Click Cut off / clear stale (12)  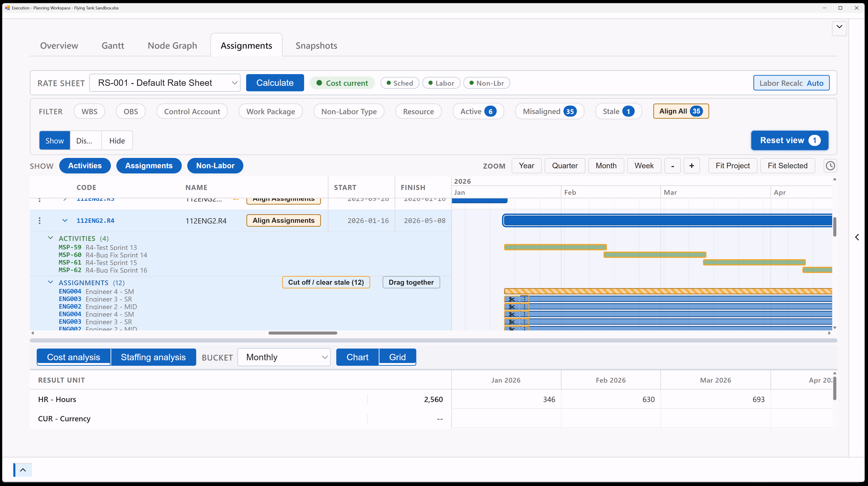pos(326,282)
